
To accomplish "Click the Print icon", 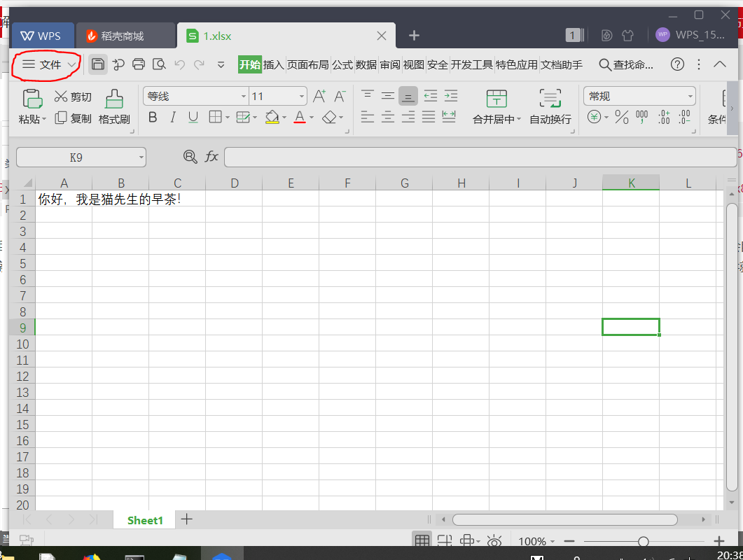I will (x=138, y=64).
